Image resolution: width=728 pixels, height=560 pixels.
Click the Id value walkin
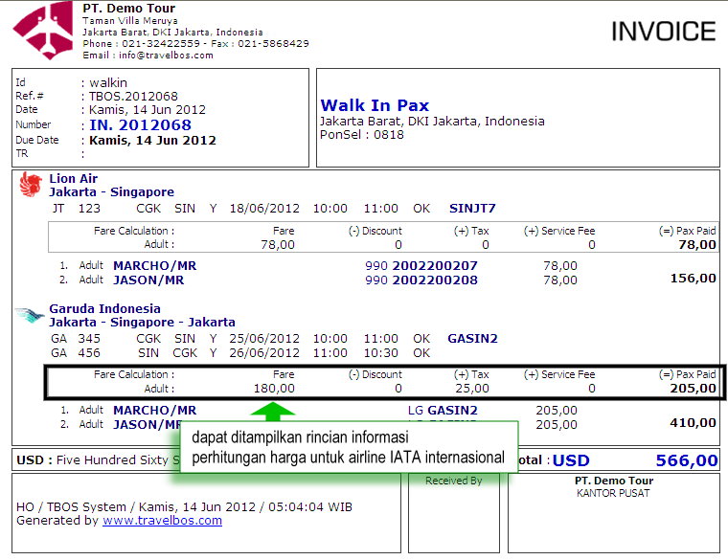[108, 82]
